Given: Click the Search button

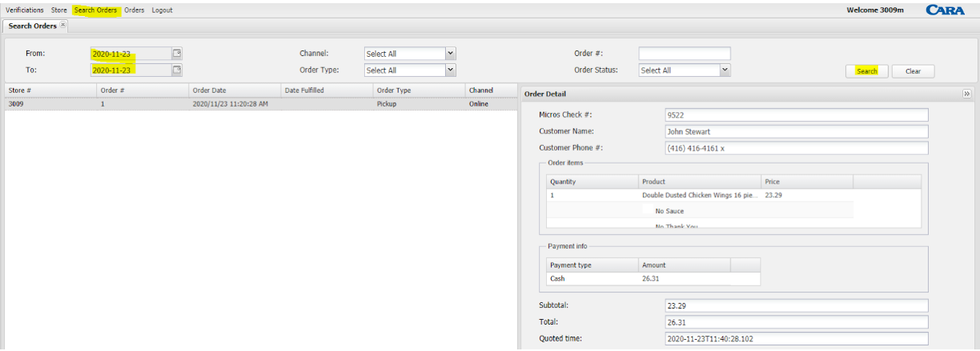Looking at the screenshot, I should click(x=867, y=71).
